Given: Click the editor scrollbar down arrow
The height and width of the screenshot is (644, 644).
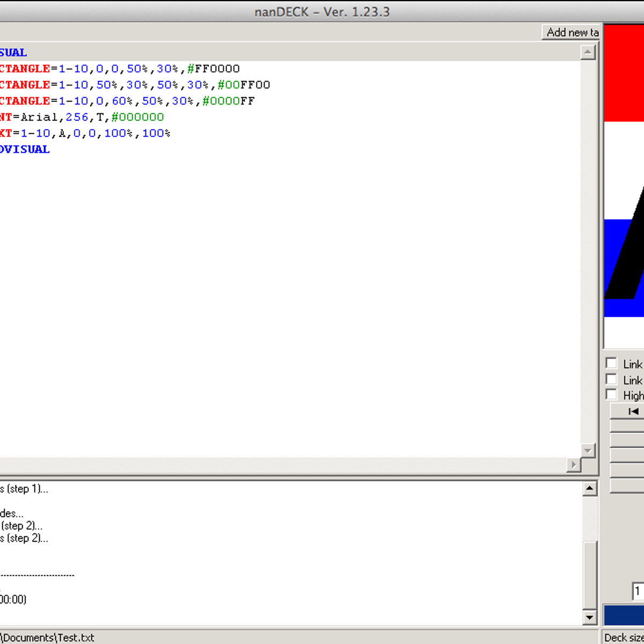Looking at the screenshot, I should (x=588, y=451).
